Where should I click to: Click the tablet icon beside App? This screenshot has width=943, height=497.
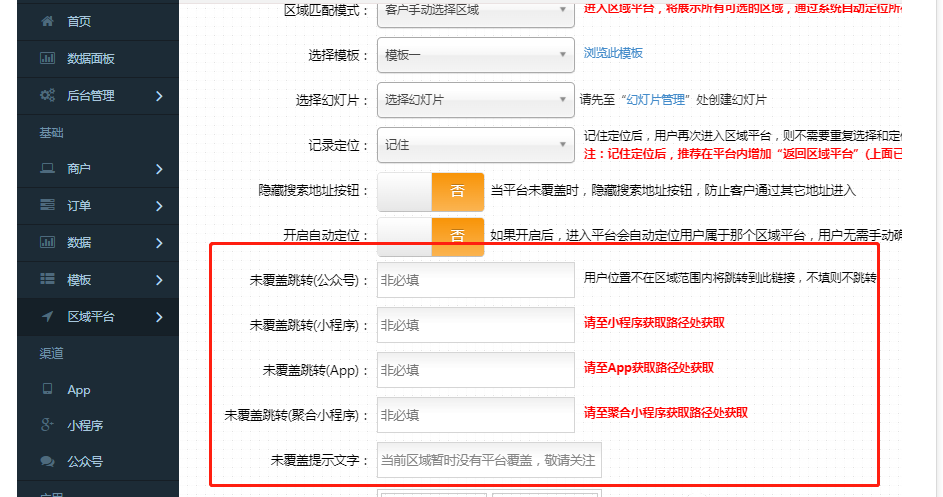pos(46,390)
